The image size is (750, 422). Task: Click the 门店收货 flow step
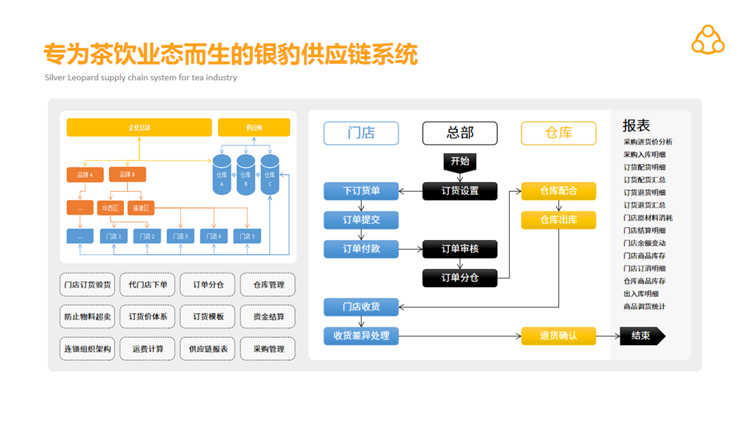[361, 307]
